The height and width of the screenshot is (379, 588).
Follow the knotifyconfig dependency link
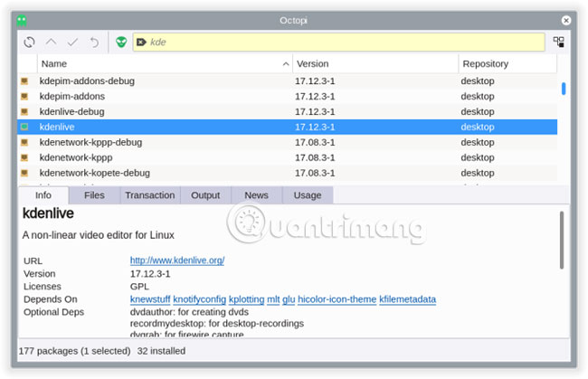[x=200, y=299]
